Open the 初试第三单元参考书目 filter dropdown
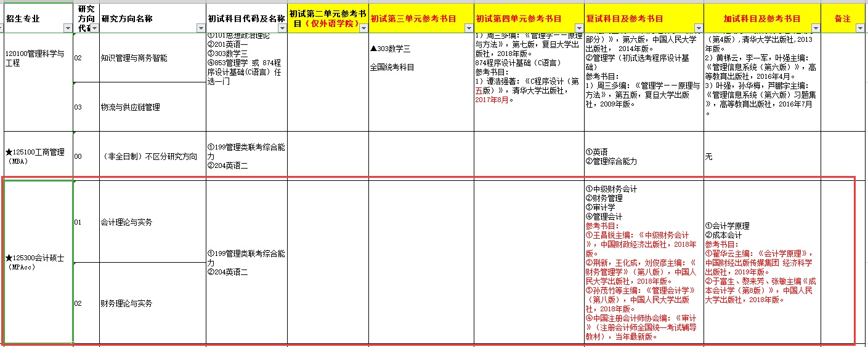 [x=468, y=28]
